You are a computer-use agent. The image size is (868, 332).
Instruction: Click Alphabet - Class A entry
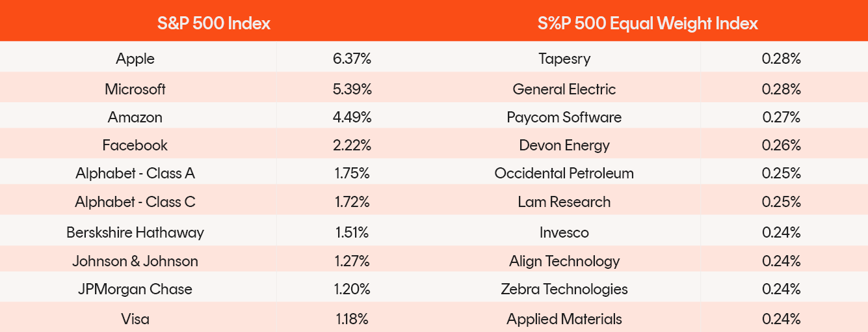point(135,173)
